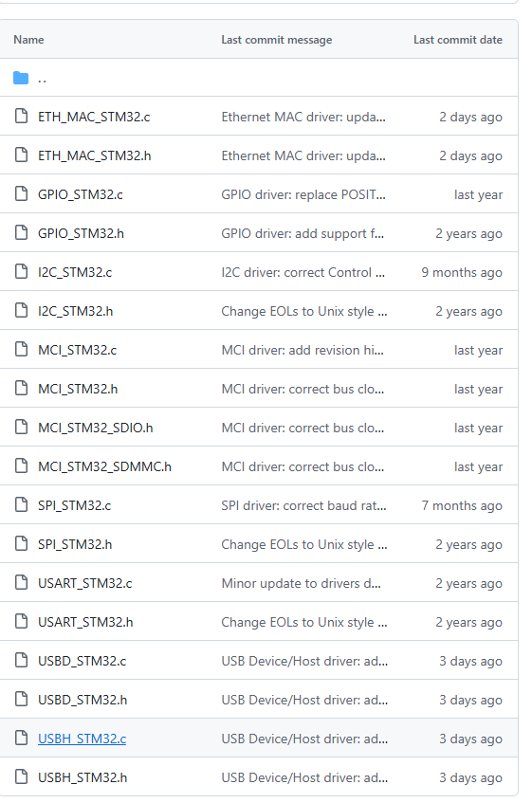Open the ETH_MAC_STM32.h file
Image resolution: width=532 pixels, height=803 pixels.
click(94, 155)
